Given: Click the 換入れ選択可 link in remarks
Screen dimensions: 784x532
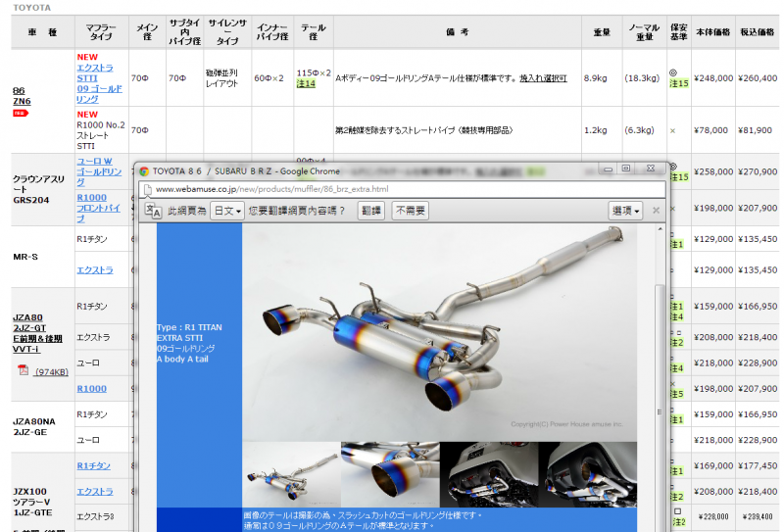Looking at the screenshot, I should click(x=543, y=78).
